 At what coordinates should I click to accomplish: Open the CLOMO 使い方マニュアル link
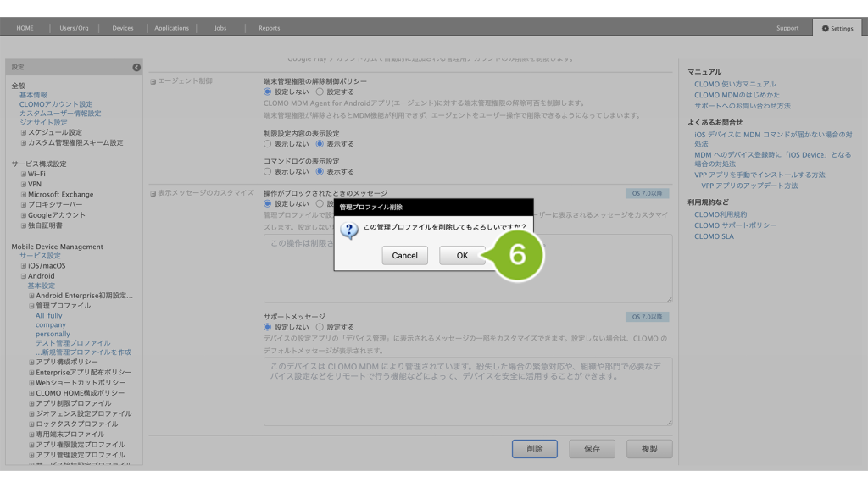(x=734, y=85)
